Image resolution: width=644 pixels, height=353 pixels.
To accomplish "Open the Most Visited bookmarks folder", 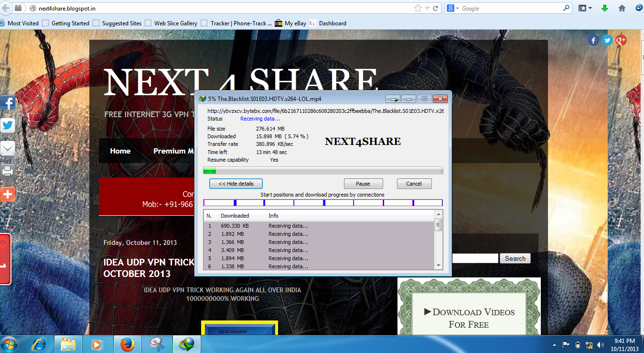I will coord(20,23).
